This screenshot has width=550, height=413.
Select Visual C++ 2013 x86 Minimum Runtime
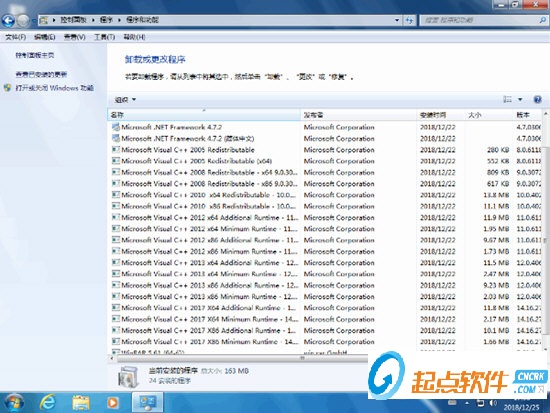(x=325, y=297)
